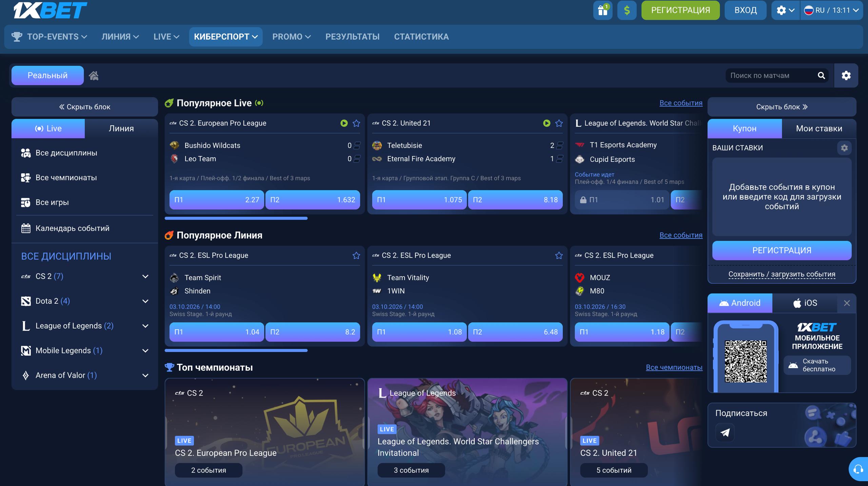Open Все чемпионаты in the sidebar

point(85,177)
